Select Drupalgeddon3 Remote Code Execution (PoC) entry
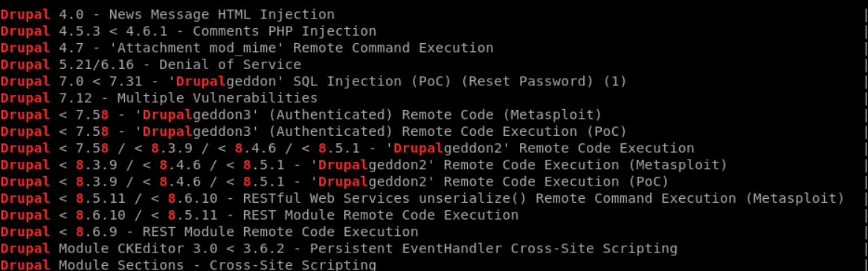This screenshot has height=271, width=868. (313, 131)
